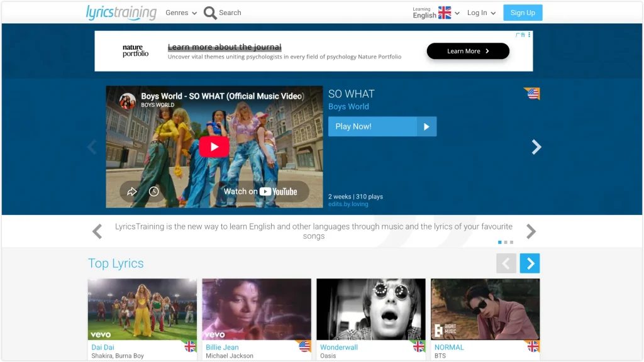Screen dimensions: 644x362
Task: Expand the Genres dropdown
Action: point(181,13)
